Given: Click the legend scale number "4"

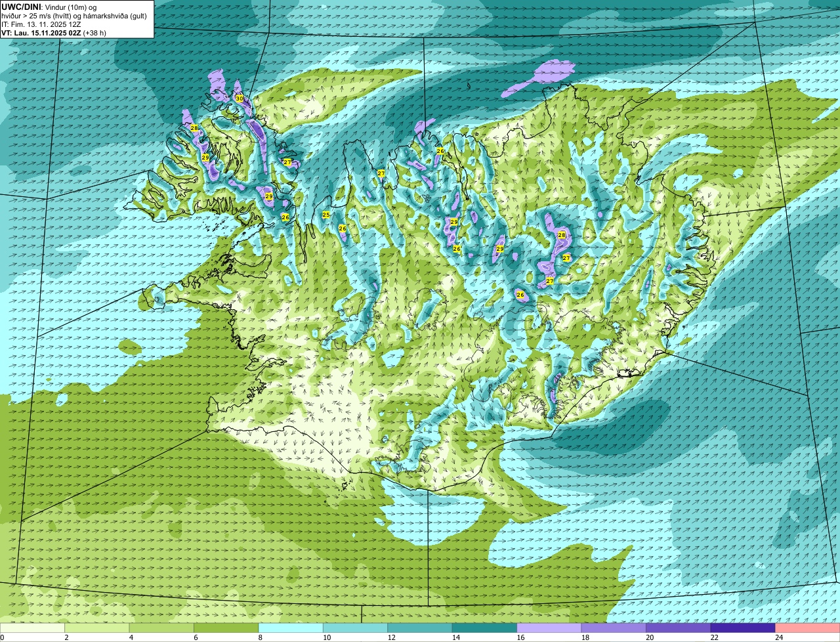Looking at the screenshot, I should pyautogui.click(x=131, y=637).
